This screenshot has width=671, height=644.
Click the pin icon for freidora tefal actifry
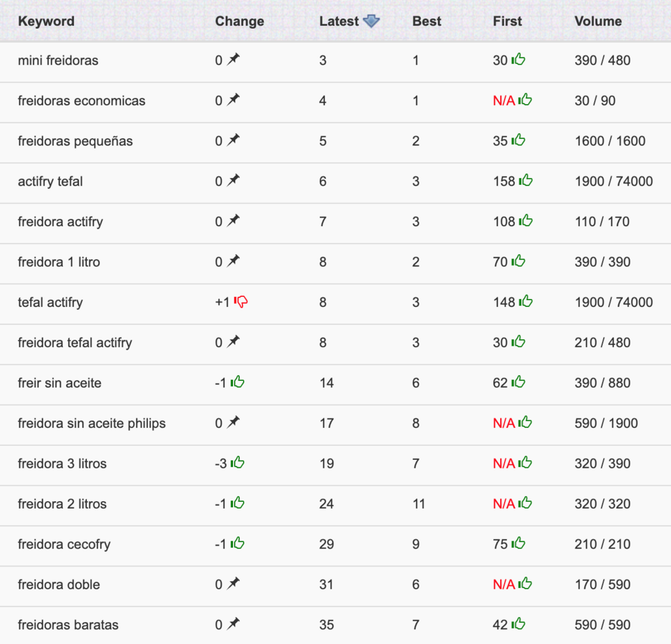[x=233, y=341]
